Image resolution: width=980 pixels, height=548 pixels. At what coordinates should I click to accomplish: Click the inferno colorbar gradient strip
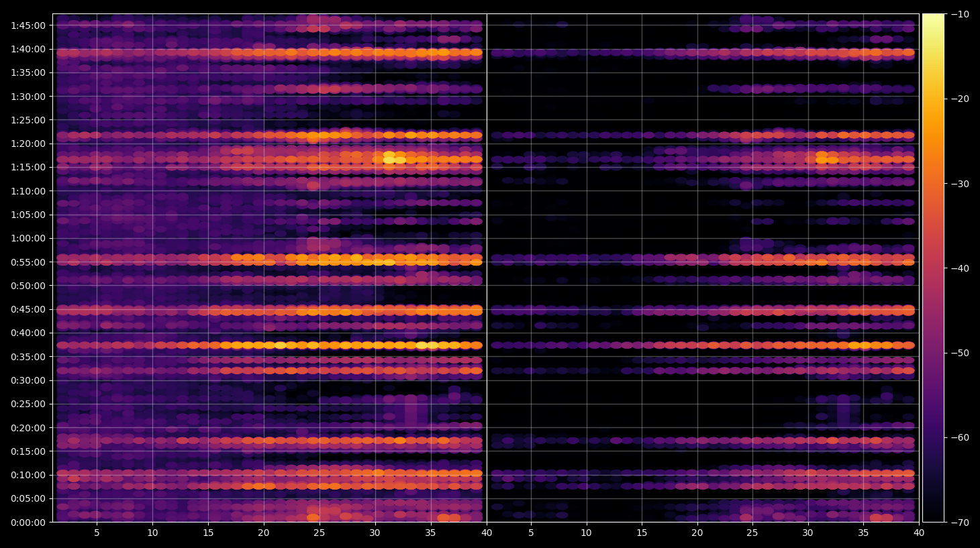(933, 268)
